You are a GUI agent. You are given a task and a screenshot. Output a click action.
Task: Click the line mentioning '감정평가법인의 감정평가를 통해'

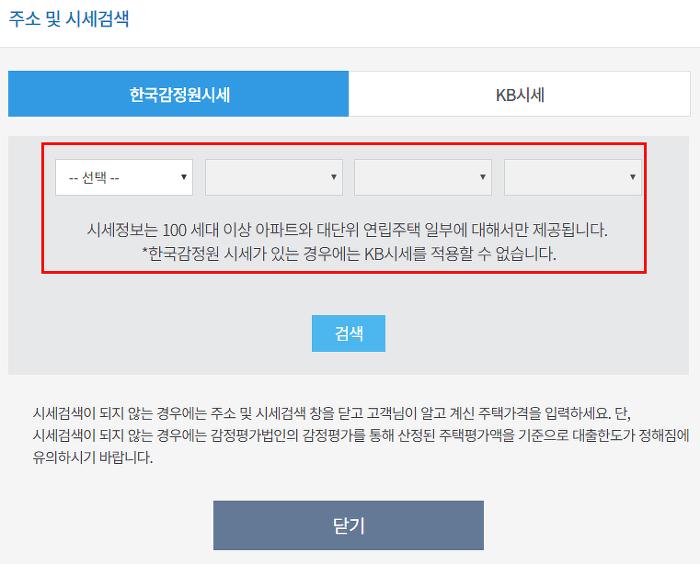click(x=361, y=435)
